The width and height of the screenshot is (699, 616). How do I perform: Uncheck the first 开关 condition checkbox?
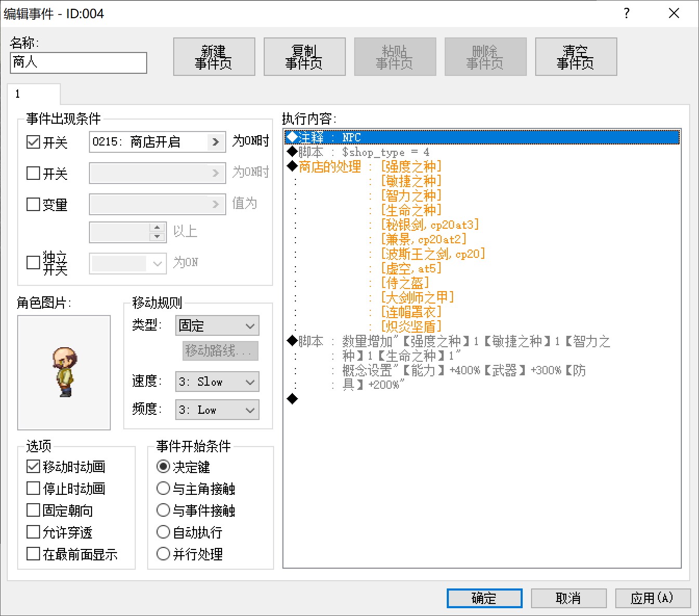(33, 142)
